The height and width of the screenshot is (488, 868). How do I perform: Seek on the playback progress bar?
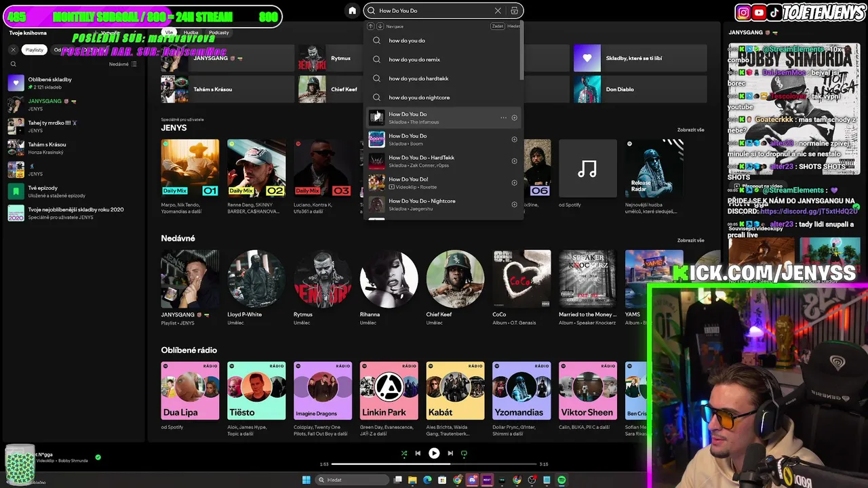click(x=434, y=464)
